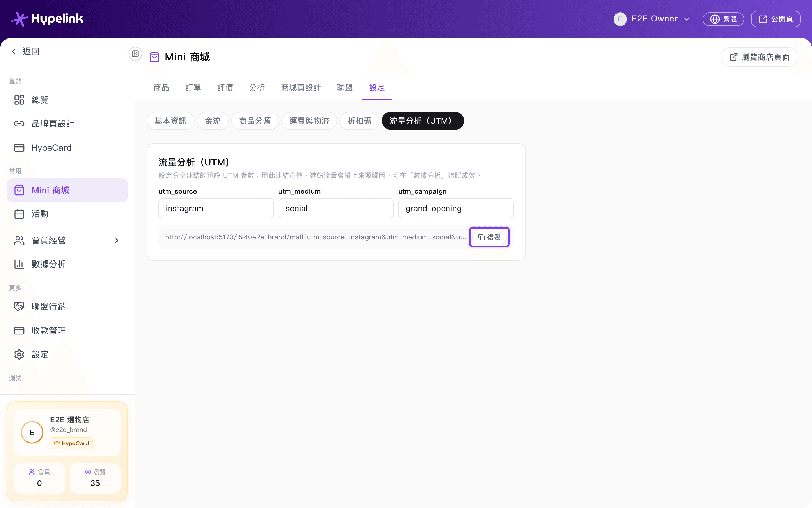
Task: Select Mini 商城 in sidebar
Action: [67, 190]
